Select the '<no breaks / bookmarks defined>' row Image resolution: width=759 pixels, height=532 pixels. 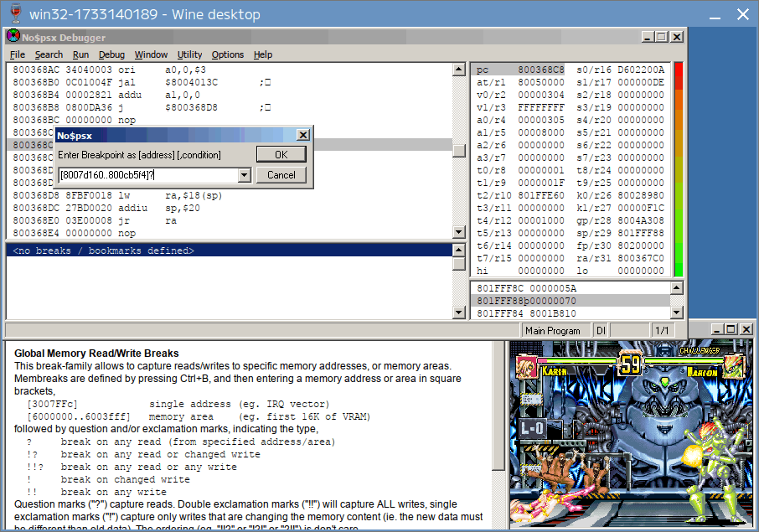click(230, 251)
